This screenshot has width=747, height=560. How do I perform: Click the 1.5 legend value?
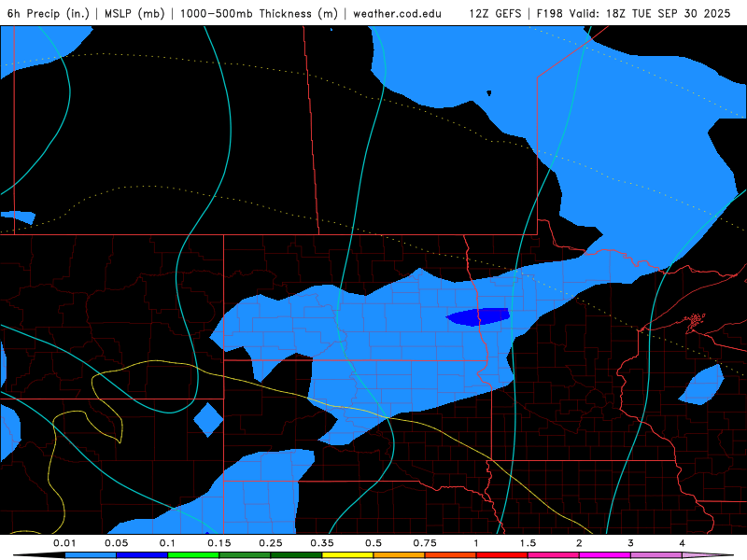click(x=528, y=543)
